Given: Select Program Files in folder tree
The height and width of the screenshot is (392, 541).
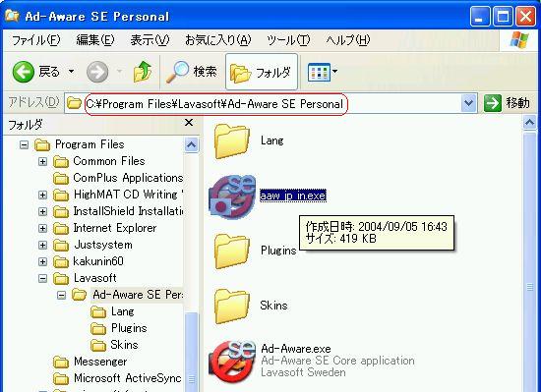Looking at the screenshot, I should point(90,144).
